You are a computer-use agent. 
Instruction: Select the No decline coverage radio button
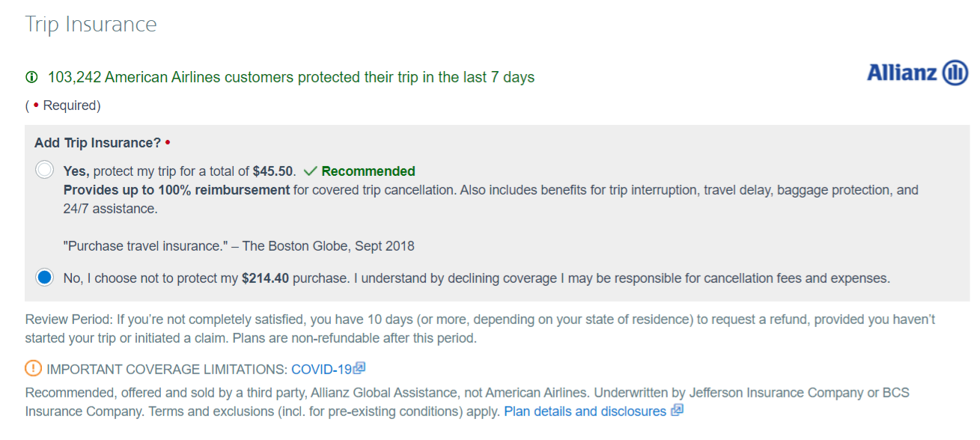coord(45,278)
